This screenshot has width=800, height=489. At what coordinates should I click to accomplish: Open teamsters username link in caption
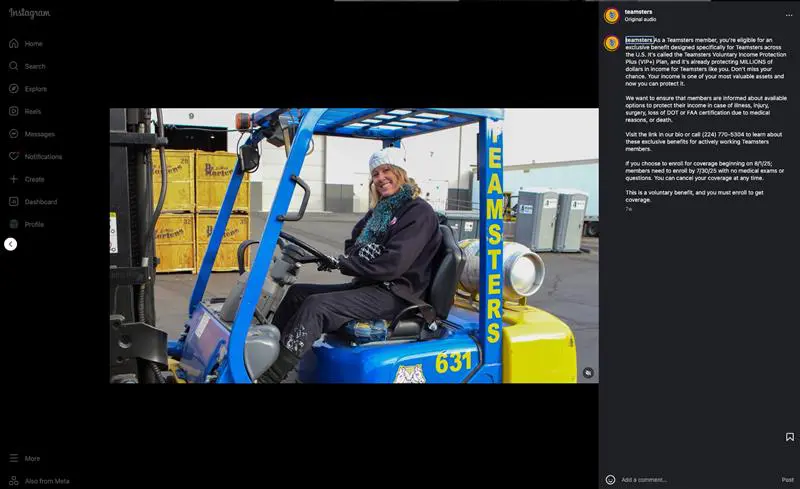(638, 40)
